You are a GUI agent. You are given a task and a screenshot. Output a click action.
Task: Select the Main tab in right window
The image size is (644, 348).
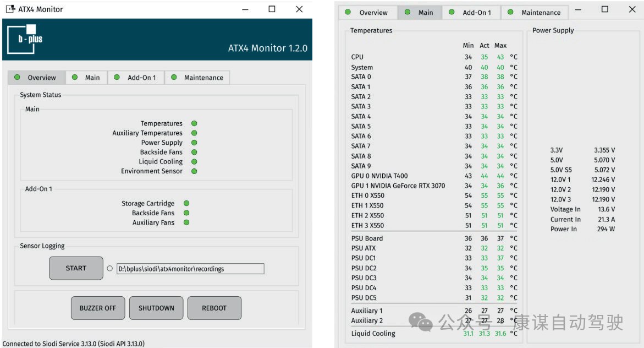pos(420,12)
